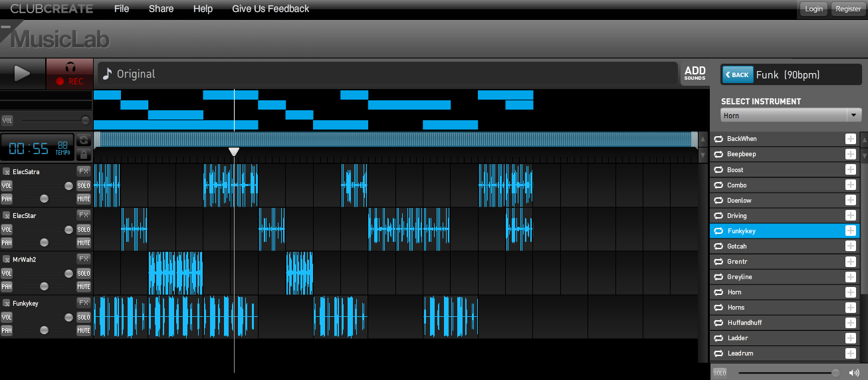This screenshot has height=380, width=868.
Task: Remove the MrWah2 track via its x icon
Action: (6, 260)
